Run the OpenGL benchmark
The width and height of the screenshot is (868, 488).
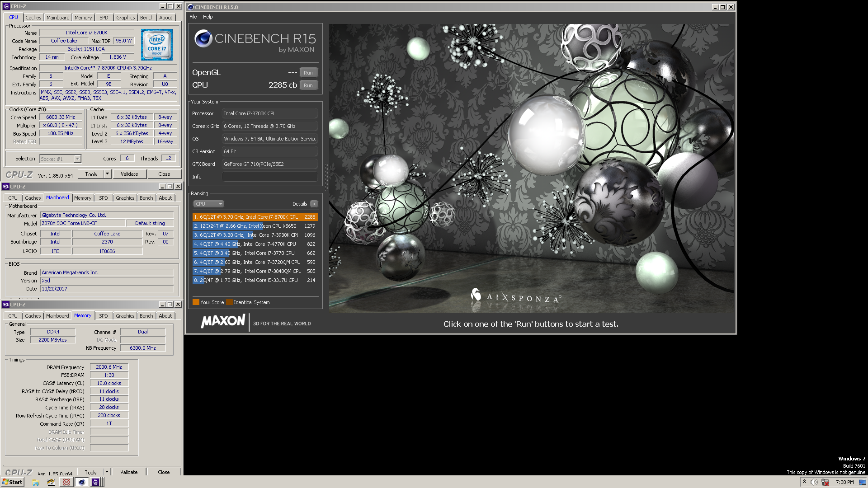coord(308,73)
